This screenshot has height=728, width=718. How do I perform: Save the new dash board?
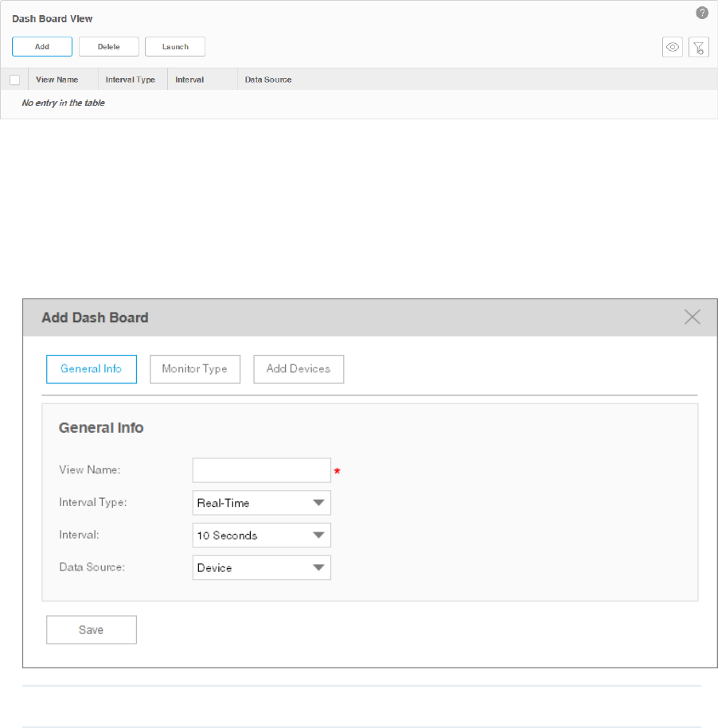point(92,629)
